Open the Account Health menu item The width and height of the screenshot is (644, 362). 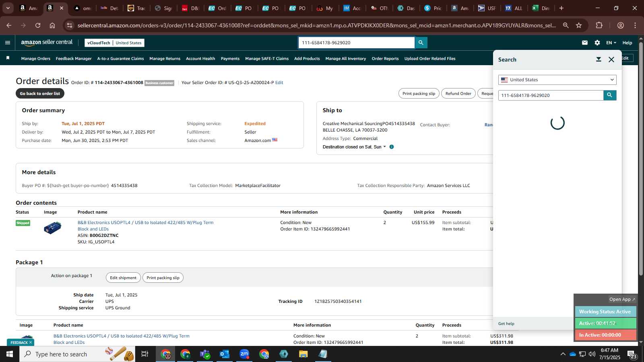[x=200, y=59]
